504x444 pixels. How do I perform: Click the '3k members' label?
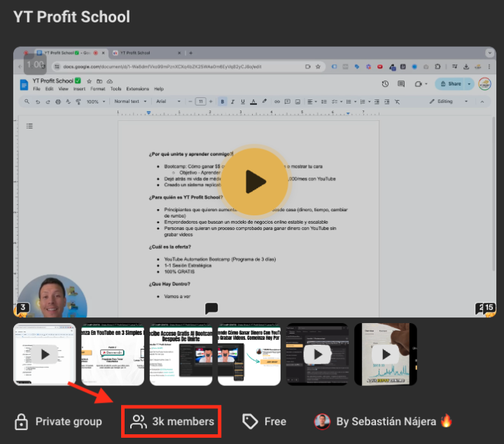tap(183, 422)
